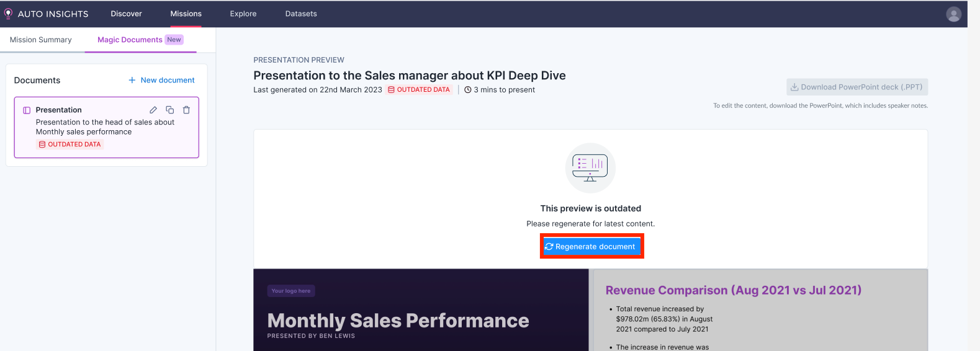The image size is (980, 351).
Task: Switch to the Mission Summary tab
Action: [41, 40]
